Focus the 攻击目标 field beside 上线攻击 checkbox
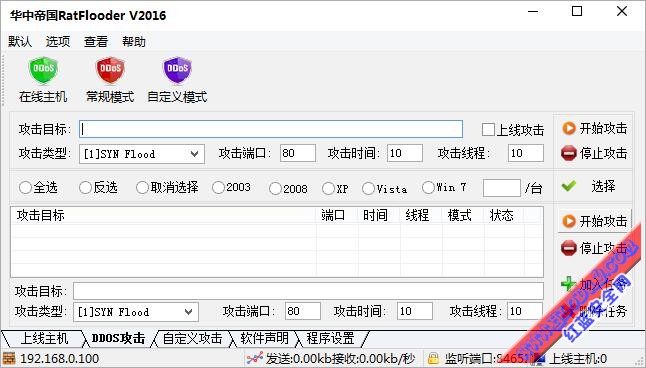646x368 pixels. tap(271, 129)
